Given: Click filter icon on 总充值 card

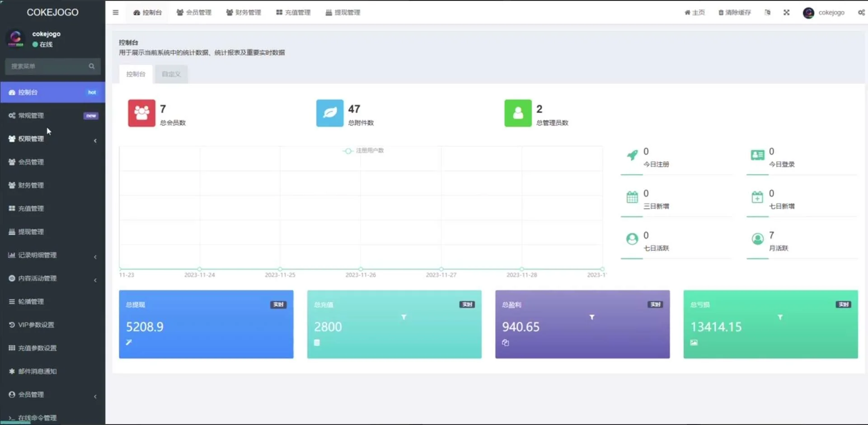Looking at the screenshot, I should click(x=404, y=317).
